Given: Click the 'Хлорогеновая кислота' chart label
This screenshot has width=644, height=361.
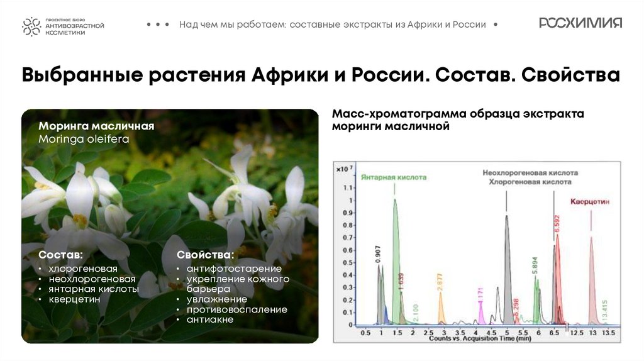Looking at the screenshot, I should point(530,182).
